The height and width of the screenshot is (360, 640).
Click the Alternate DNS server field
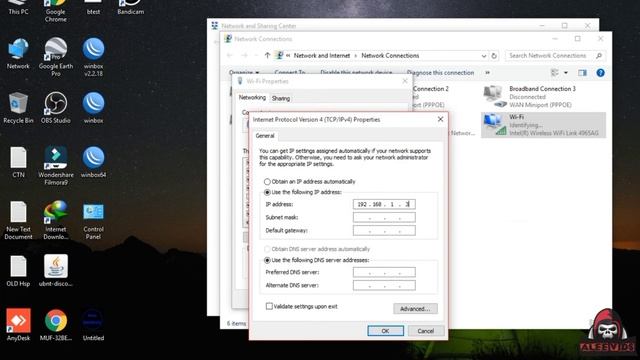click(x=384, y=285)
